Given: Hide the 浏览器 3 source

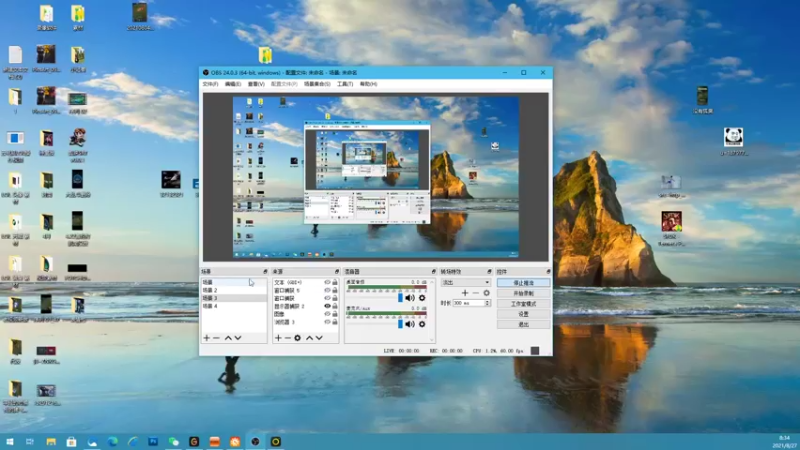Looking at the screenshot, I should tap(327, 322).
